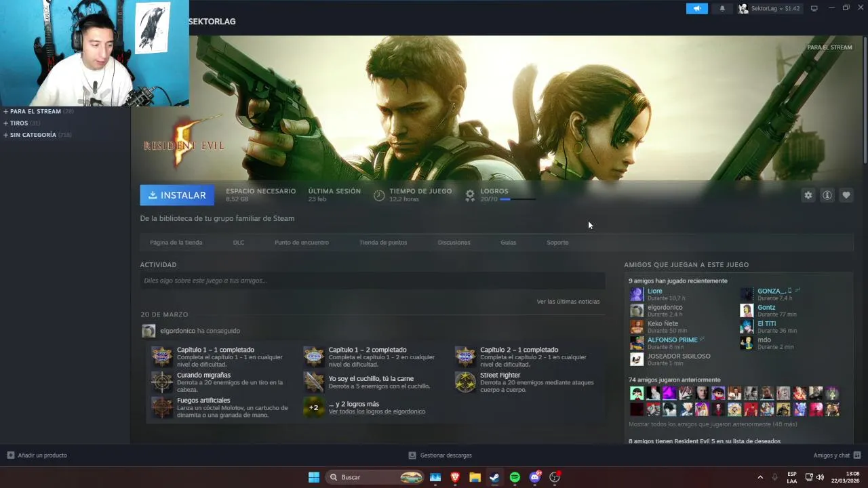The height and width of the screenshot is (488, 868).
Task: Open Brave browser from taskbar
Action: (455, 477)
